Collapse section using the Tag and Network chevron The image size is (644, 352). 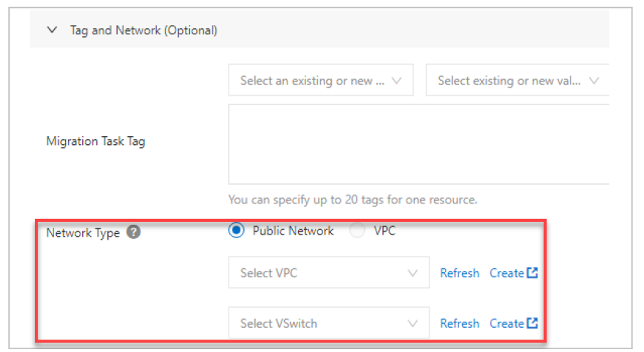[52, 30]
